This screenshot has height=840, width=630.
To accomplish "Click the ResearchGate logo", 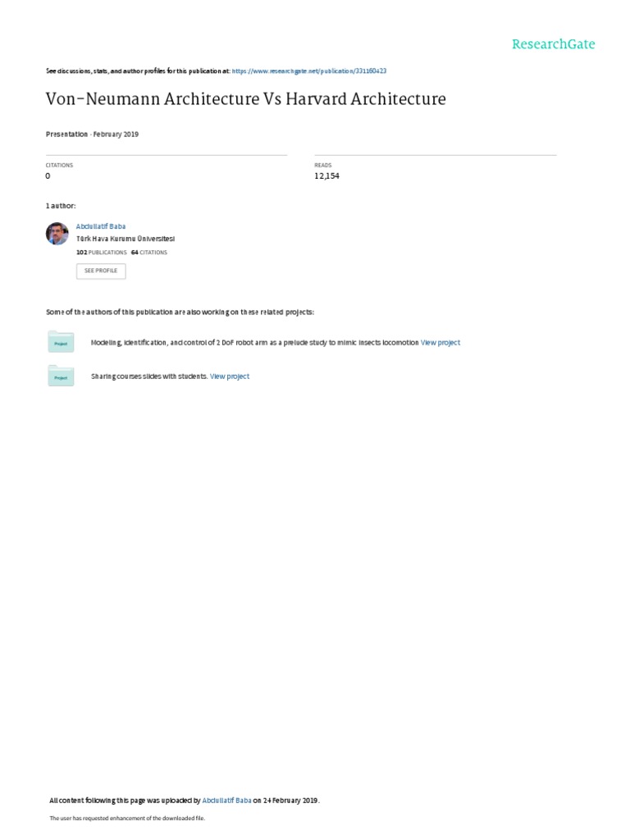I will click(x=553, y=44).
